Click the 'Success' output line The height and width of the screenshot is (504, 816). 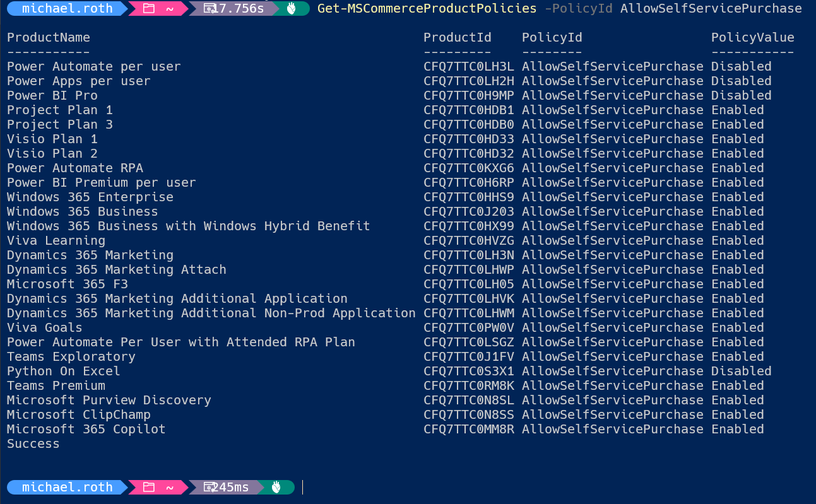[x=33, y=443]
